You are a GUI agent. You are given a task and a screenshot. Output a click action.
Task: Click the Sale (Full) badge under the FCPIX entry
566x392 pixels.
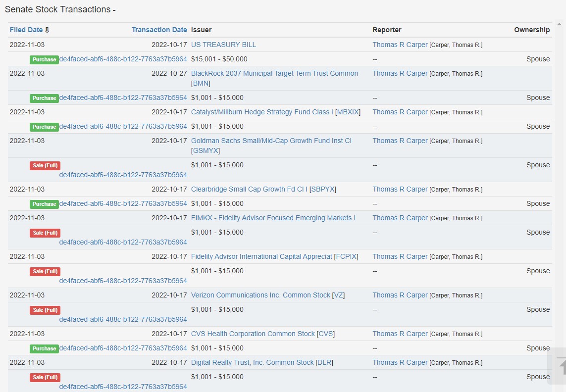pos(45,271)
